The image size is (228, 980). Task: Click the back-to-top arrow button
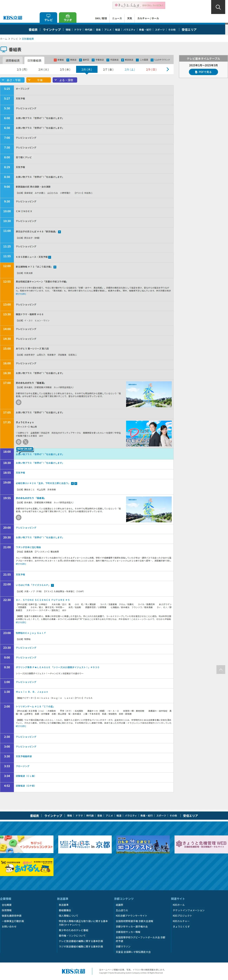click(x=221, y=669)
